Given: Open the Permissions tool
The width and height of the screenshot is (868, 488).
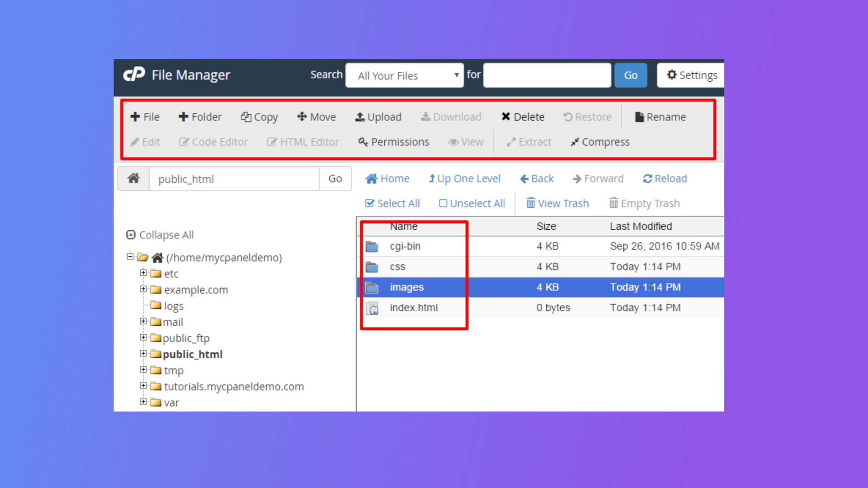Looking at the screenshot, I should click(x=393, y=142).
